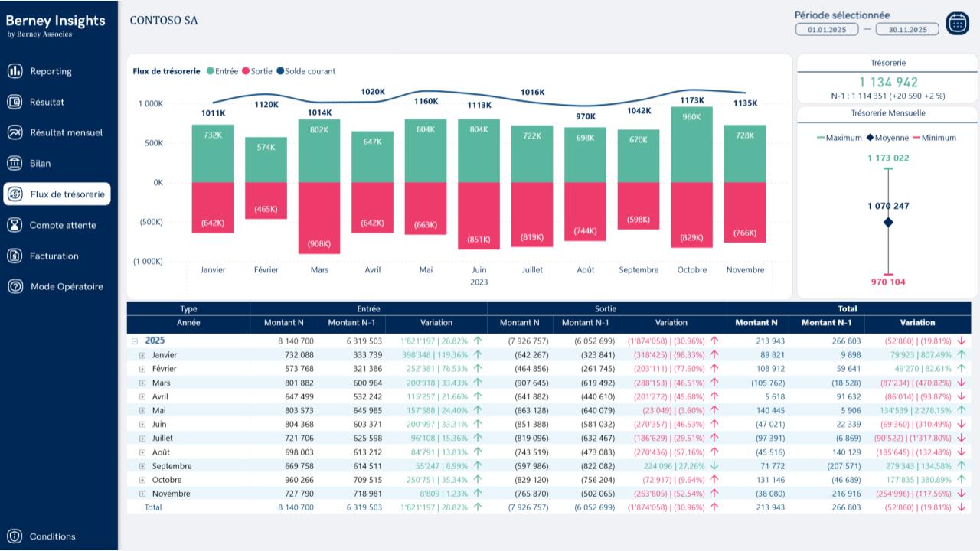Expand the Mai row
This screenshot has width=980, height=551.
(x=142, y=411)
